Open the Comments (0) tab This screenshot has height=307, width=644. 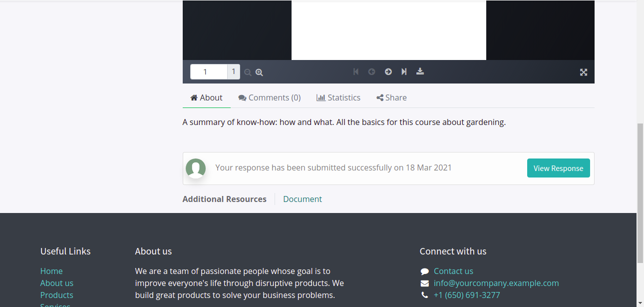pyautogui.click(x=270, y=98)
